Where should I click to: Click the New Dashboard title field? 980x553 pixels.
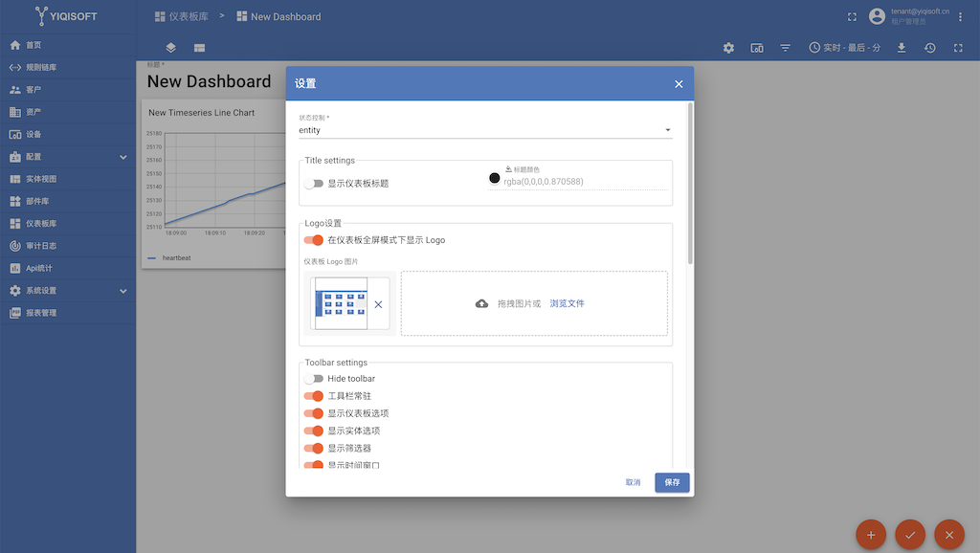(x=210, y=82)
